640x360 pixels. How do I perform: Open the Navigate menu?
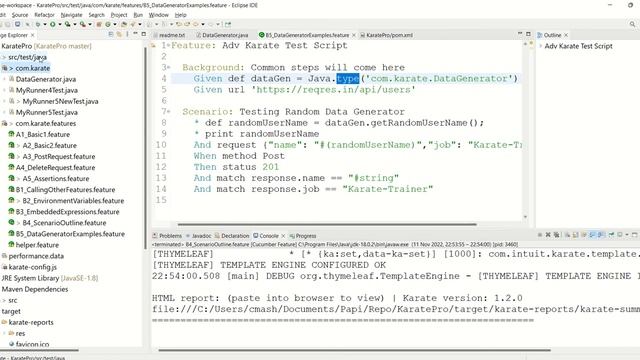tap(71, 15)
